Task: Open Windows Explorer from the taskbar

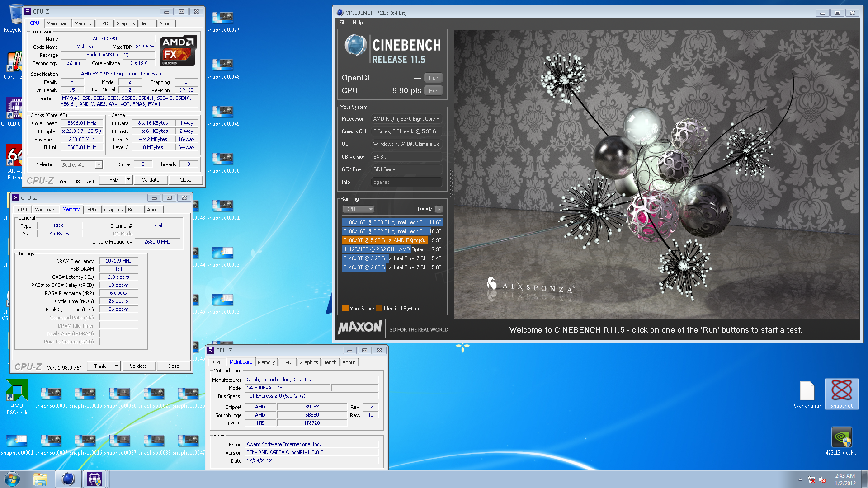Action: 40,479
